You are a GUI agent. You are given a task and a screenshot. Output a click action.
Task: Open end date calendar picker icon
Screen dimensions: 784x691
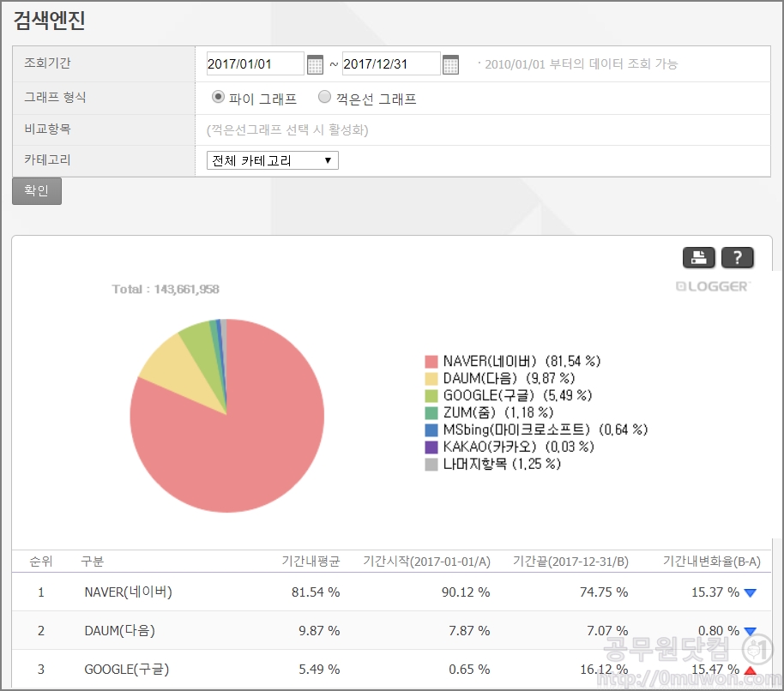[x=450, y=65]
